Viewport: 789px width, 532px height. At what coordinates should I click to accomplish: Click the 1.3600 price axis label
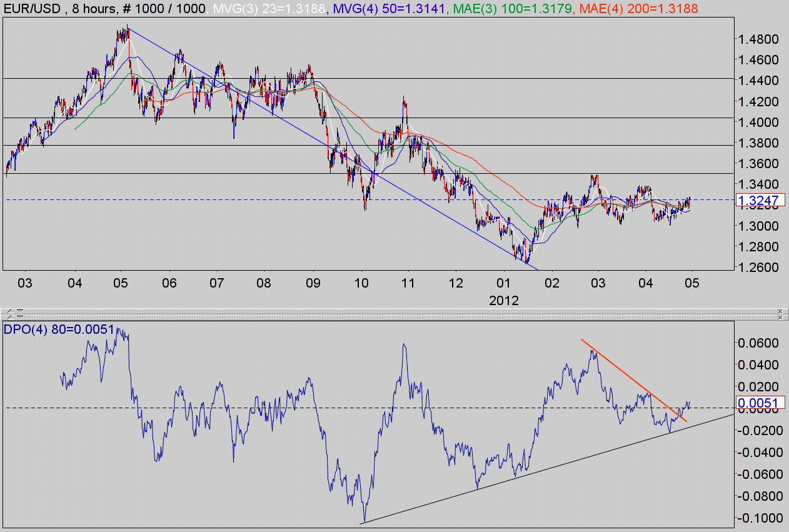coord(758,164)
